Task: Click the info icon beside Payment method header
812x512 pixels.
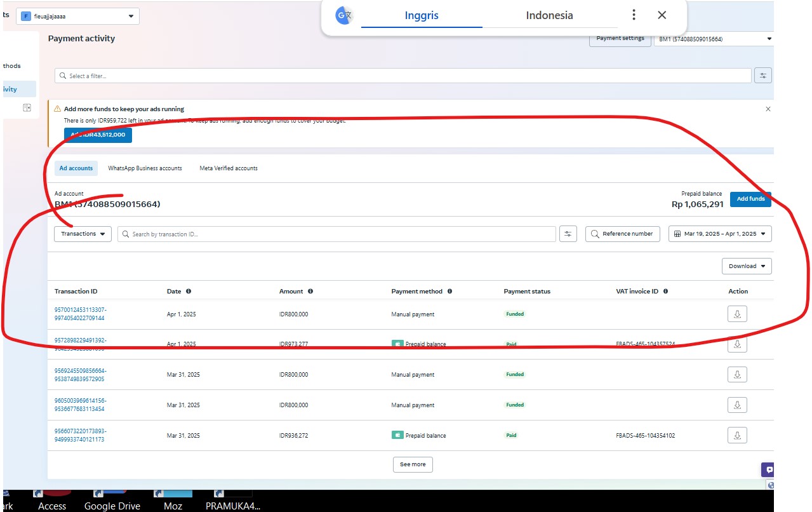Action: coord(449,292)
